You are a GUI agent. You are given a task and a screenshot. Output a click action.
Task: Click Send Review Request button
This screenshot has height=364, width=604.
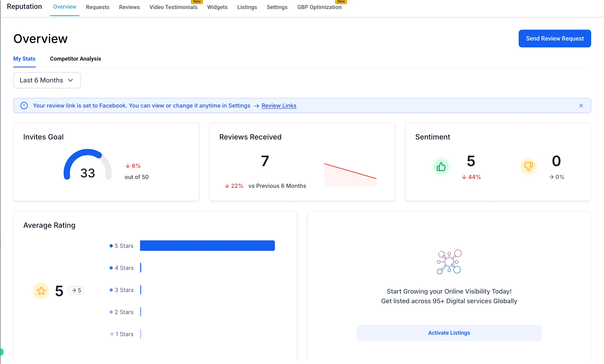pyautogui.click(x=554, y=39)
